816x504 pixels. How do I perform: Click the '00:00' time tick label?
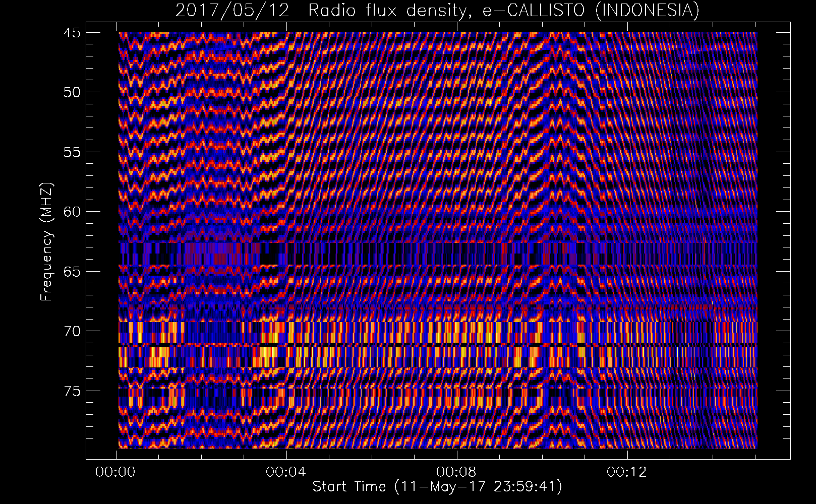[115, 472]
